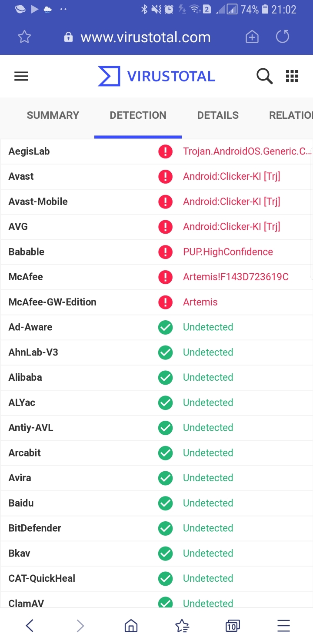
Task: Open the hamburger navigation menu
Action: 21,77
